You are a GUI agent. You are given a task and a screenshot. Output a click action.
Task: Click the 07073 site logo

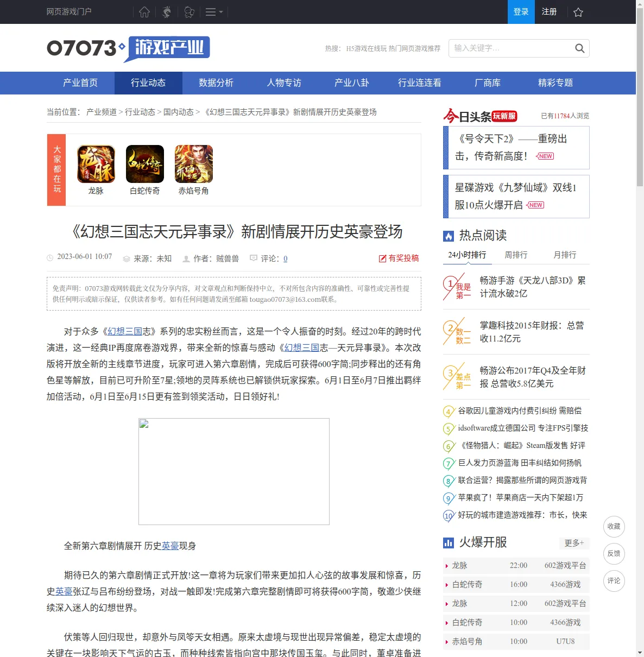pos(129,49)
